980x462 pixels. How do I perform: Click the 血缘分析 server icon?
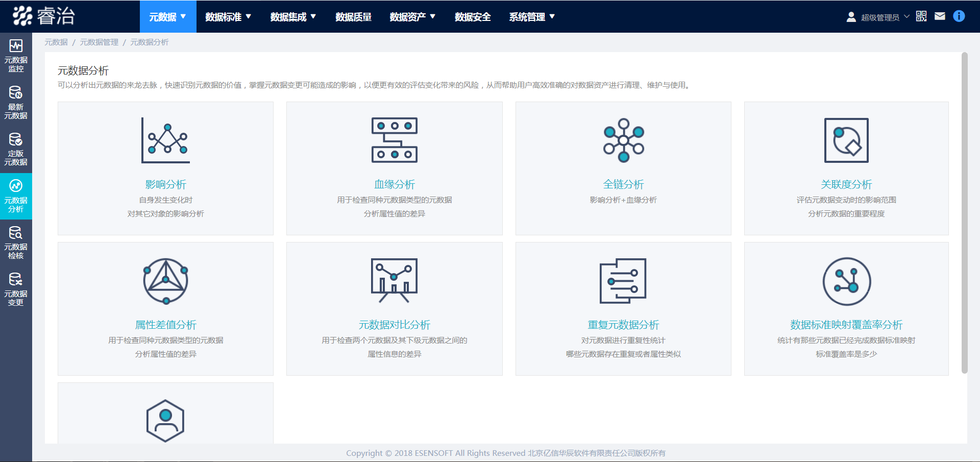[x=394, y=140]
